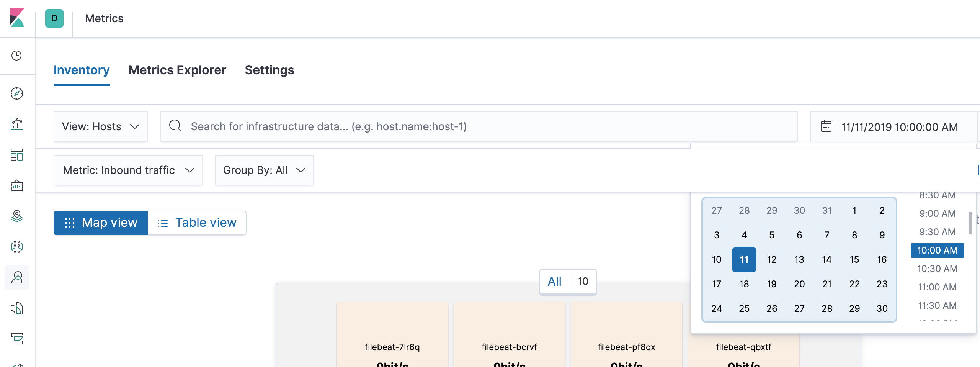The height and width of the screenshot is (367, 980).
Task: Open the Kibana home logo
Action: point(17,18)
